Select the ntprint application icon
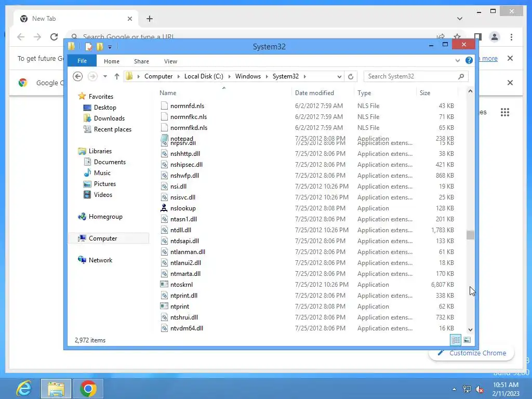The image size is (532, 399). click(164, 306)
